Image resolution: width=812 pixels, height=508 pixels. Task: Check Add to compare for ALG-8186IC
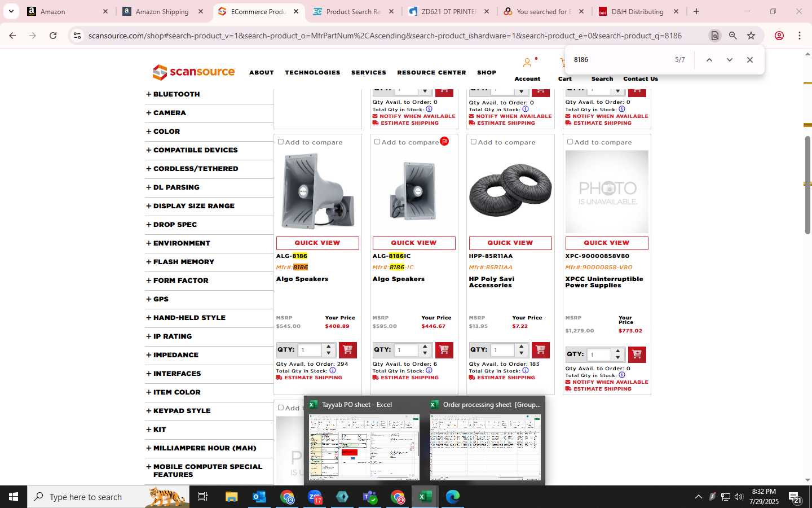[x=377, y=142]
